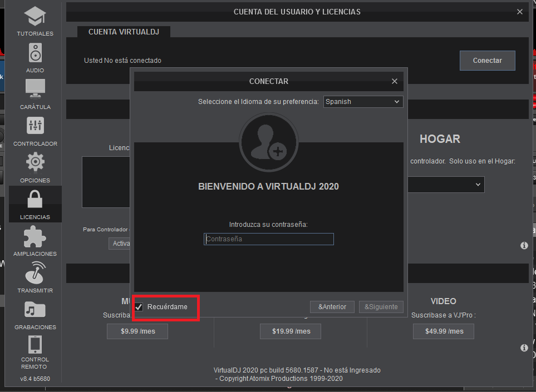The width and height of the screenshot is (536, 392).
Task: Click 'Suscríbase a VJ'Pro' text
Action: point(444,315)
